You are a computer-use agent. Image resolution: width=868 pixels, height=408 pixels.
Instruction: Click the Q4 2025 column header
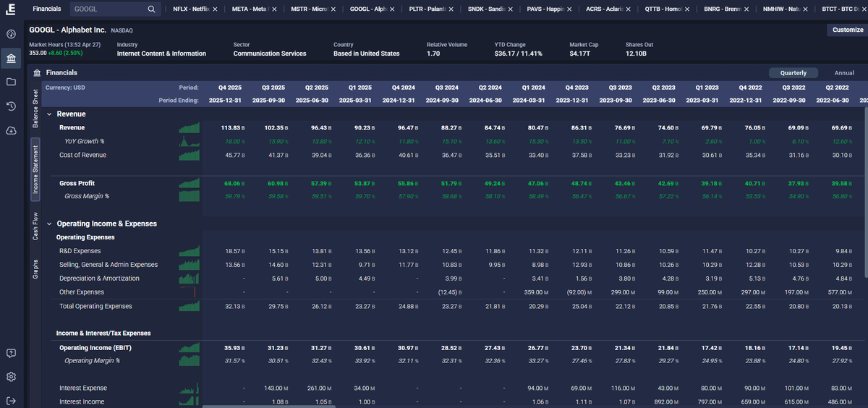pos(230,87)
